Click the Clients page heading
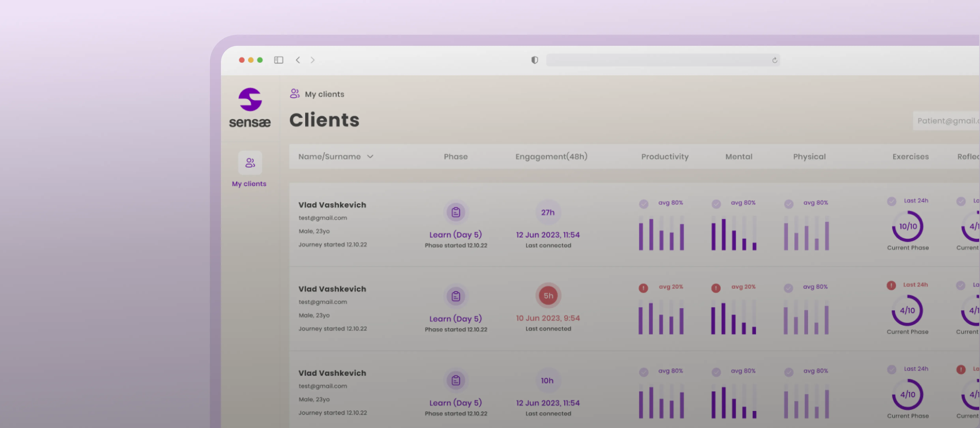The height and width of the screenshot is (428, 980). tap(324, 120)
